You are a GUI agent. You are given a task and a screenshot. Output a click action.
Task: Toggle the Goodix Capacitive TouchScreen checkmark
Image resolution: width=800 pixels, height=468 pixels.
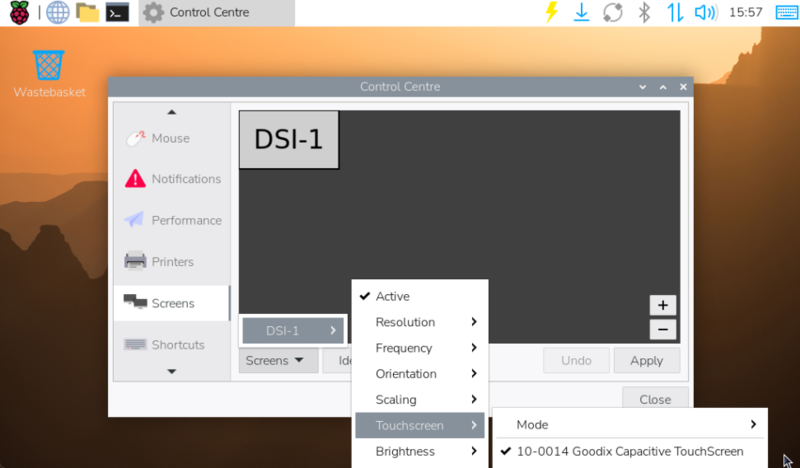630,451
